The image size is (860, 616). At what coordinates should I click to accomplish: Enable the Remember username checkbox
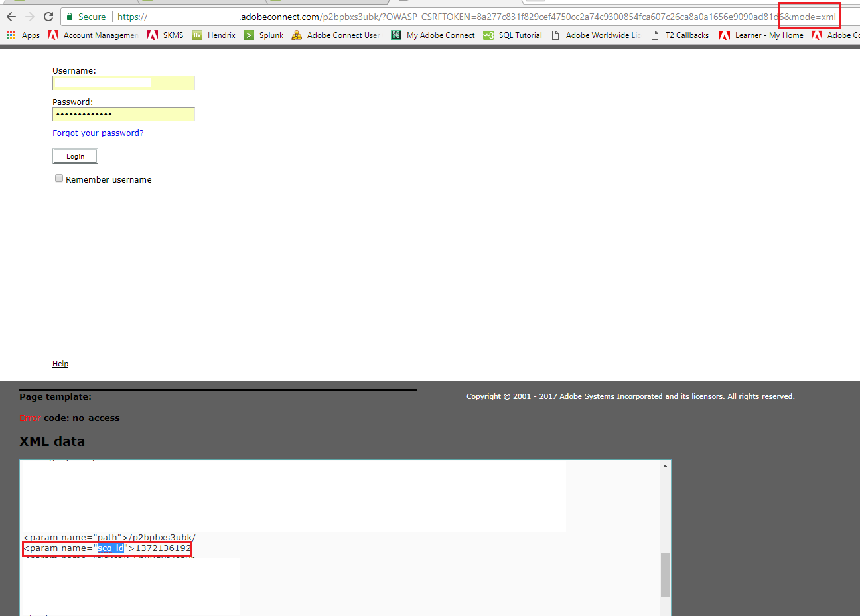click(59, 178)
